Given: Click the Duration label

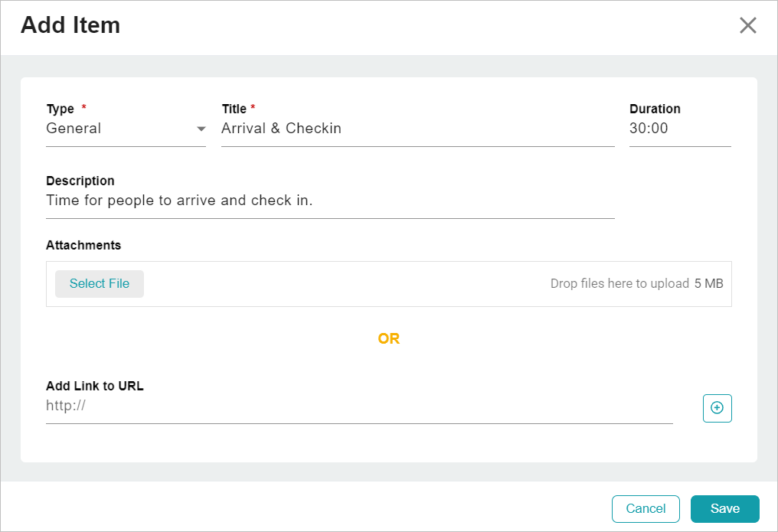Looking at the screenshot, I should [655, 109].
